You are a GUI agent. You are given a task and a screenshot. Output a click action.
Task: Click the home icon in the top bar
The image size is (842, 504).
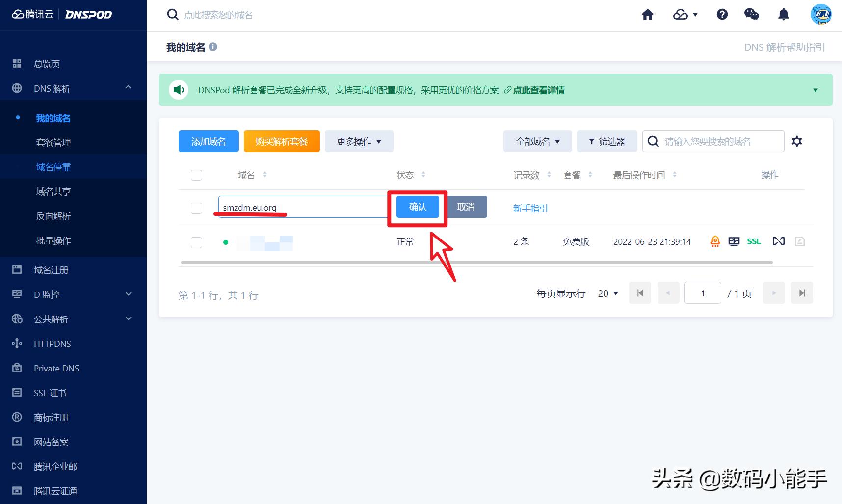[647, 15]
